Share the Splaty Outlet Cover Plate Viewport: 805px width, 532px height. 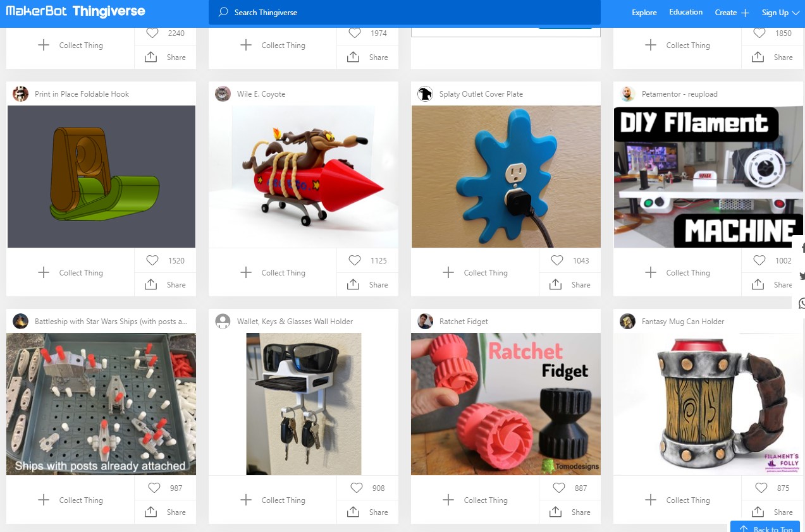click(x=570, y=285)
